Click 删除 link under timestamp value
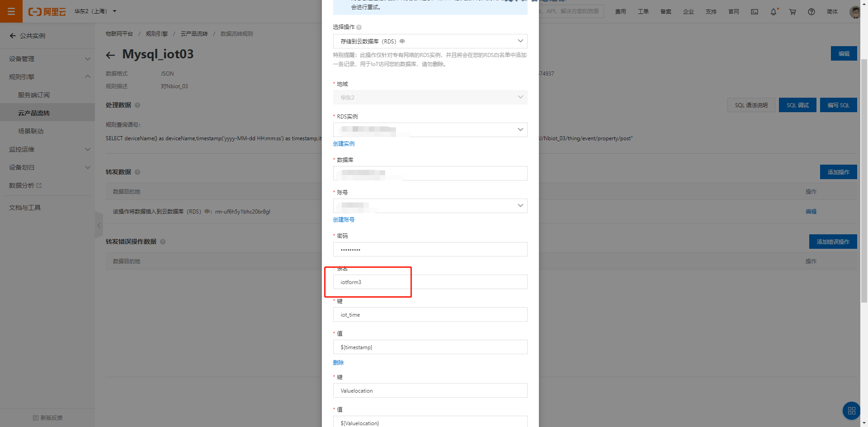The width and height of the screenshot is (868, 427). point(339,363)
